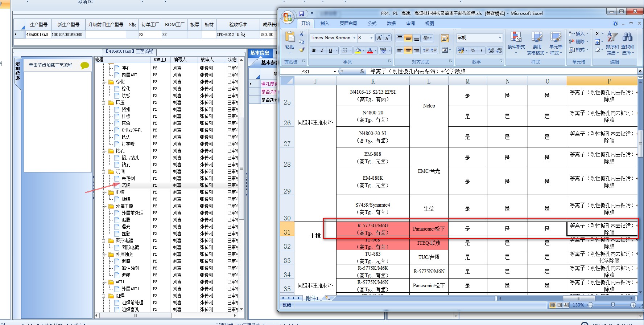Switch to the 审阅 ribbon tab

point(410,24)
